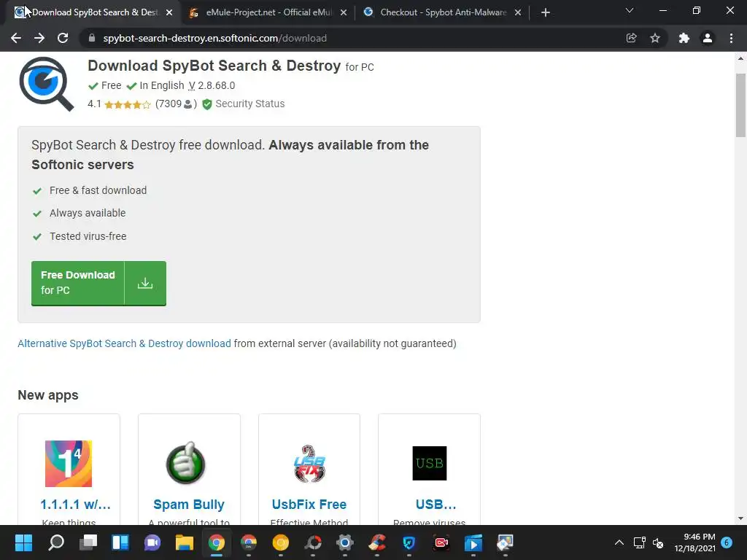The height and width of the screenshot is (560, 747).
Task: Open yellow Chrome Canary taskbar icon
Action: (281, 542)
